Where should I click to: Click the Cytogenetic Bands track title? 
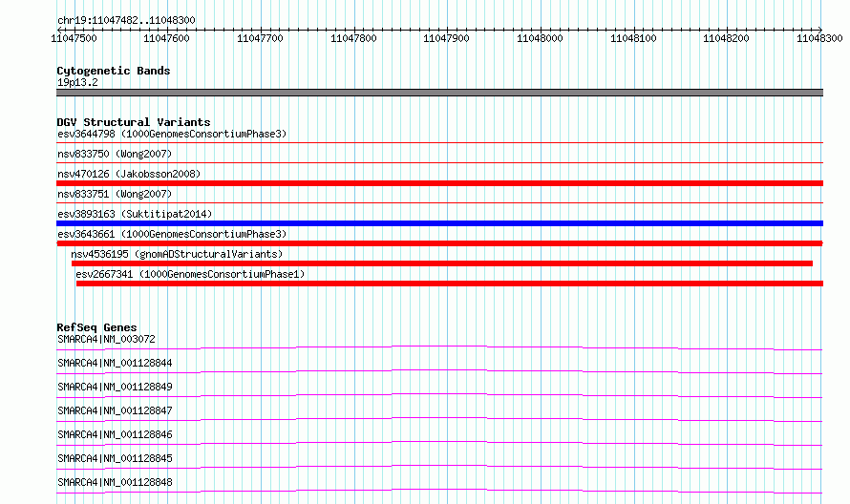114,71
